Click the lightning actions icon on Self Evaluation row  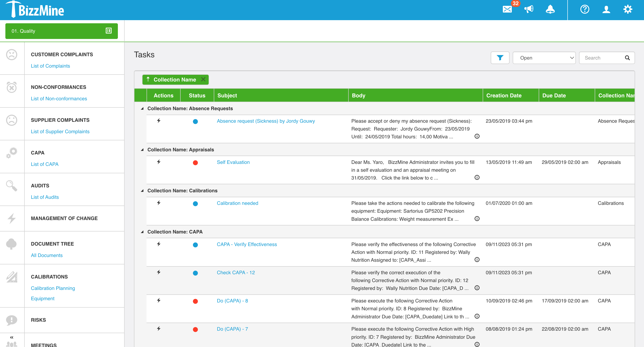pos(158,162)
